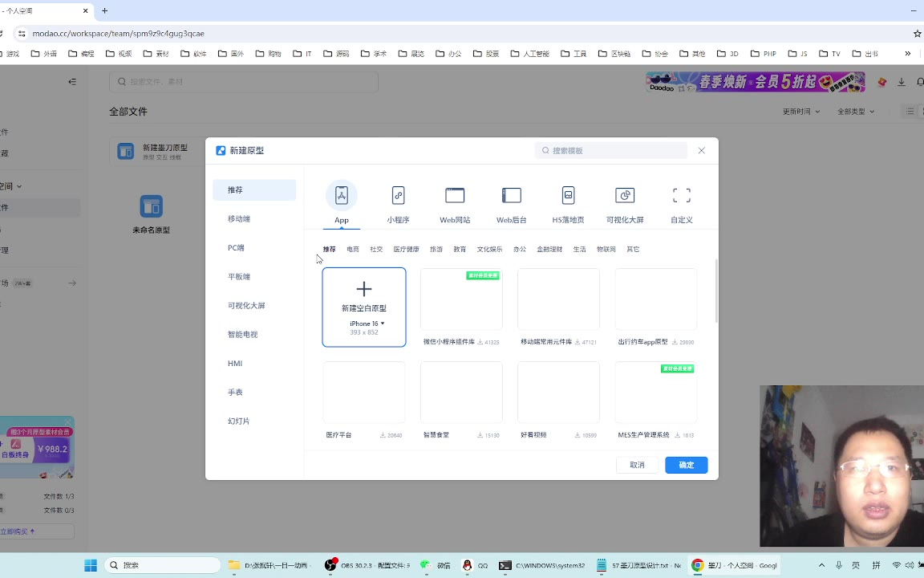Select the Web网站 device type icon
This screenshot has height=578, width=924.
455,195
